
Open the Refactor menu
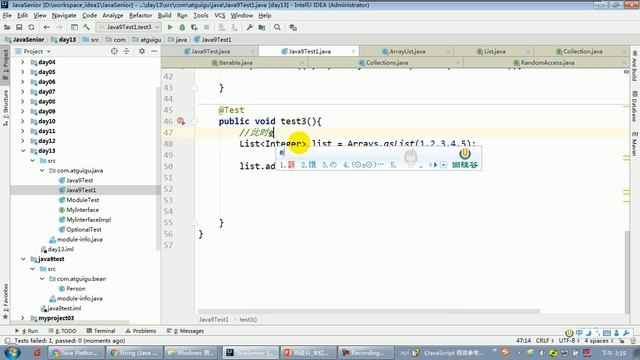[x=140, y=16]
